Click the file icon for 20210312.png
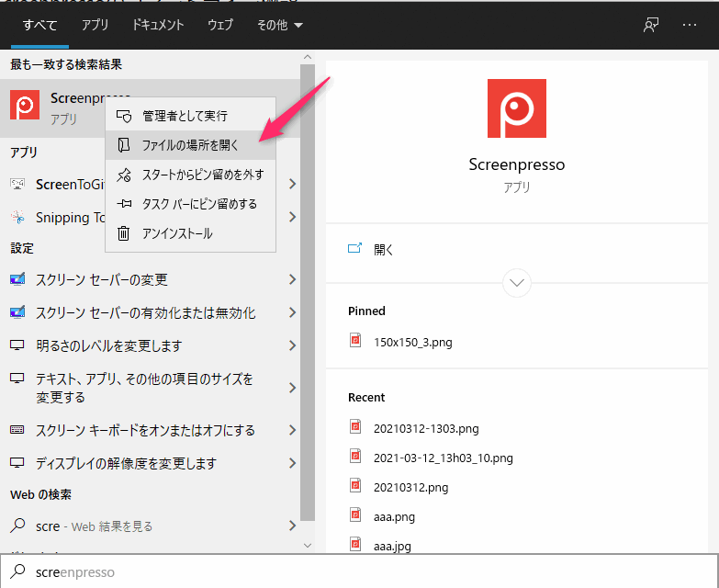The width and height of the screenshot is (719, 588). click(355, 485)
